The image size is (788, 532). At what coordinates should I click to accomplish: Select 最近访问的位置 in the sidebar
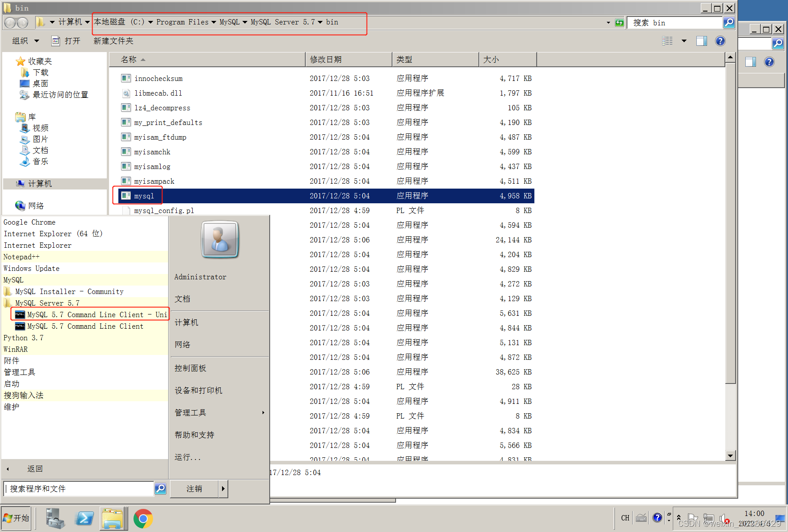61,95
